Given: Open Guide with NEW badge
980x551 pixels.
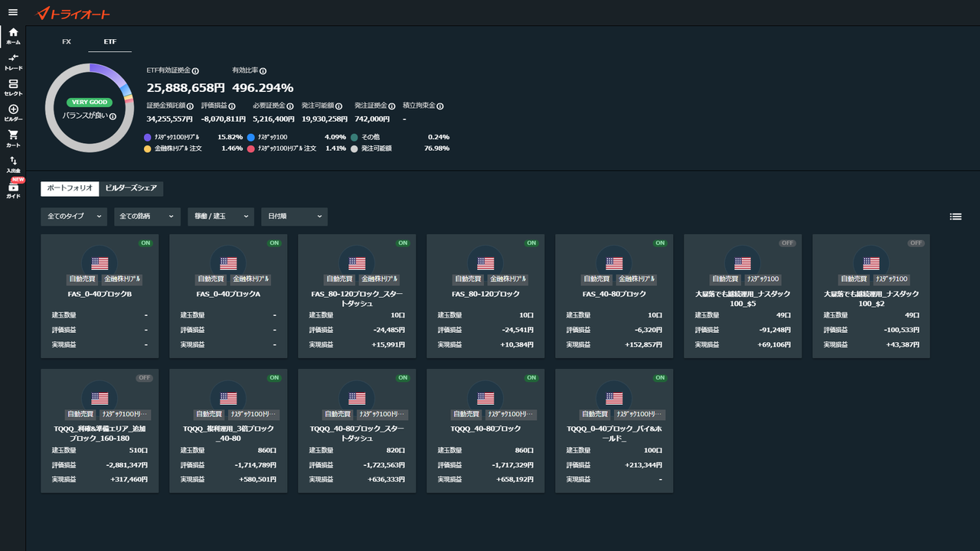Looking at the screenshot, I should point(13,190).
